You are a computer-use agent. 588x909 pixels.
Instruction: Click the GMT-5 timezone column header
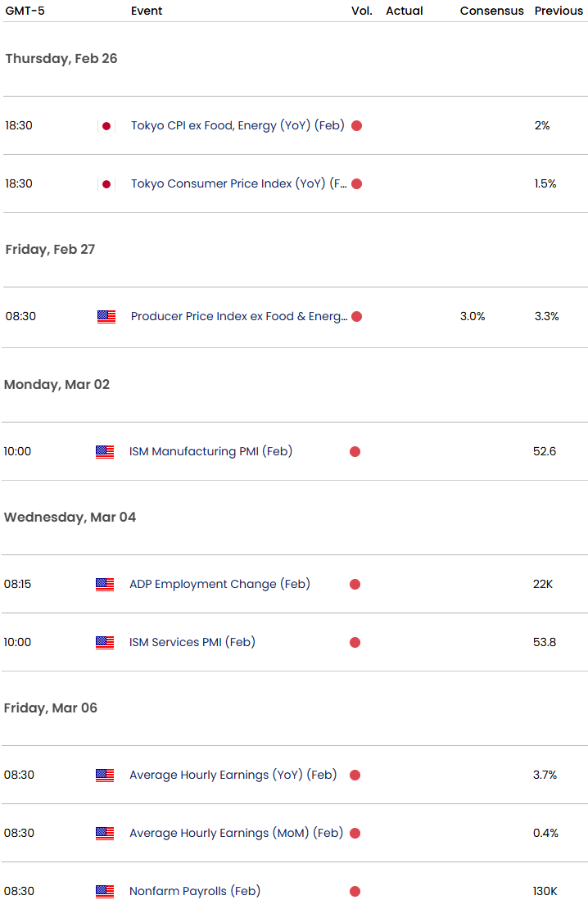coord(24,11)
